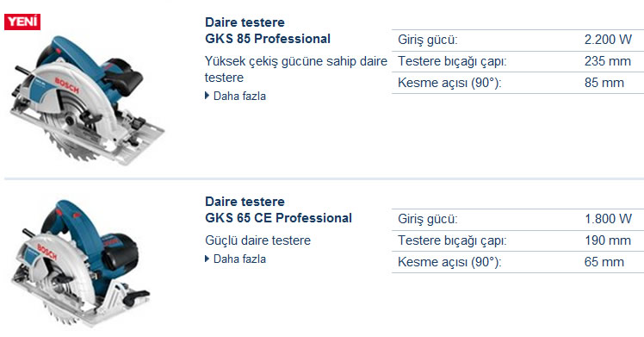Image resolution: width=644 pixels, height=337 pixels.
Task: Click the red YENİ badge
Action: click(x=22, y=22)
